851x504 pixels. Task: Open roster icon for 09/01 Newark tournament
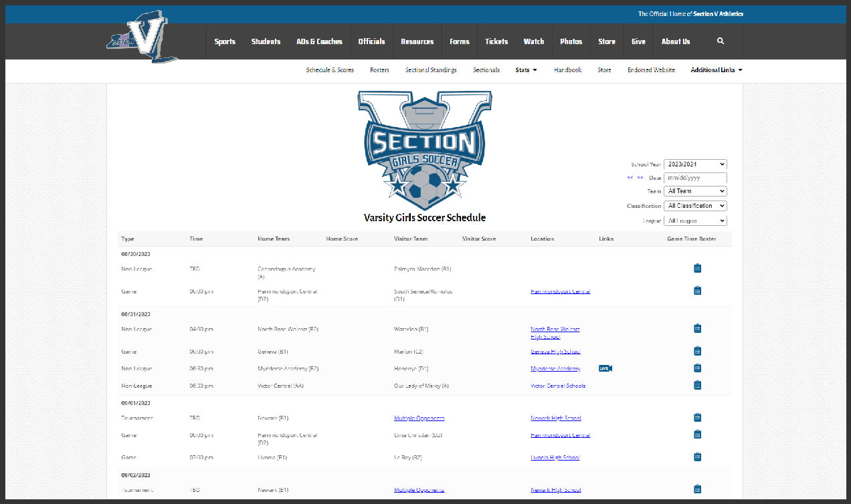(697, 418)
